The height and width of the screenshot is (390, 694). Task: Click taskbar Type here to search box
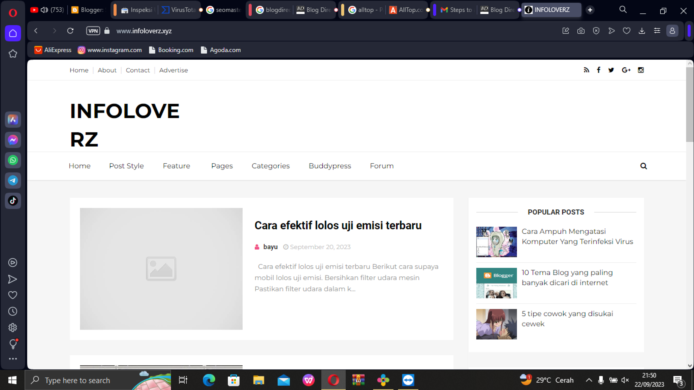coord(97,380)
